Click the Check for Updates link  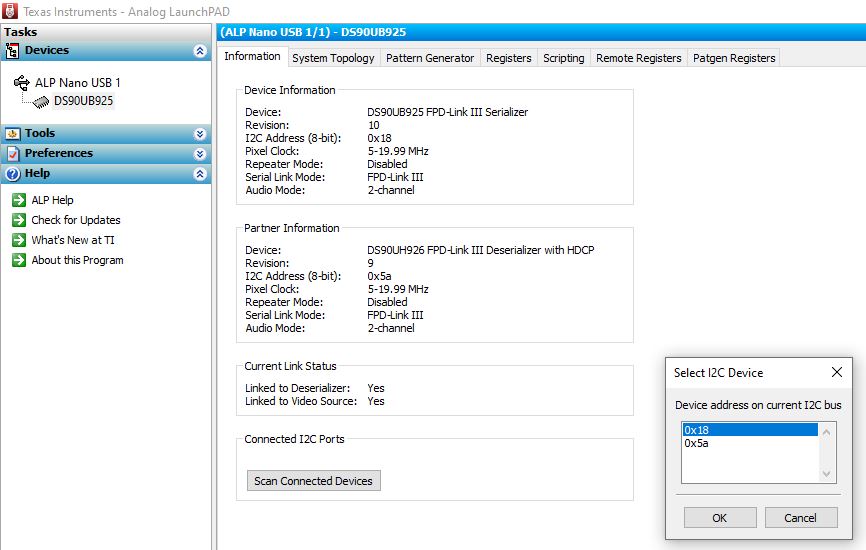76,220
